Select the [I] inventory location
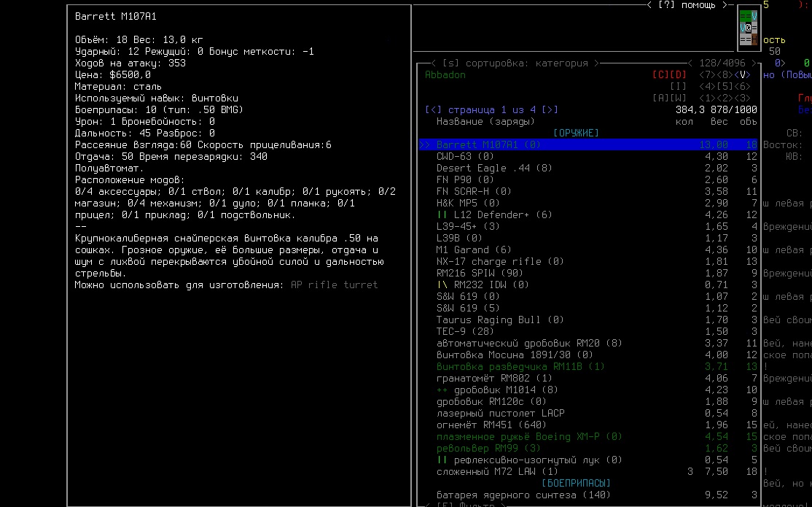This screenshot has width=812, height=507. pos(679,87)
